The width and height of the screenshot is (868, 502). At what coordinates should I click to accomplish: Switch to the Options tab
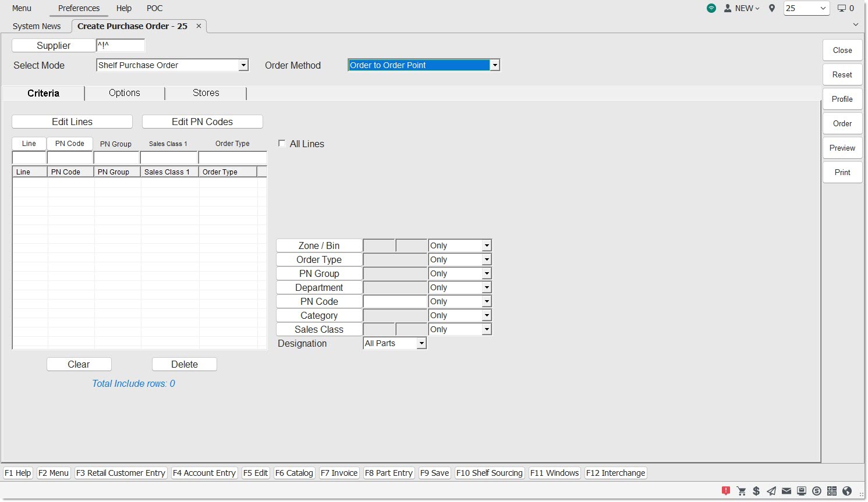tap(125, 93)
